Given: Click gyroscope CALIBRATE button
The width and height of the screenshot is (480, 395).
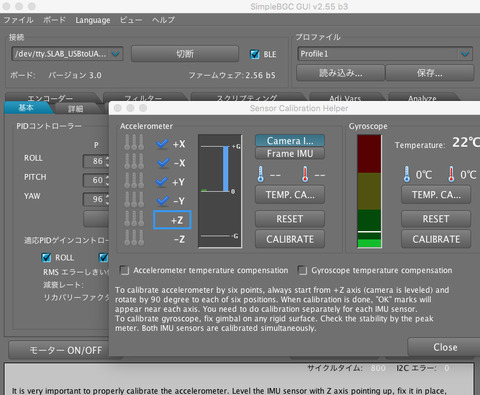Looking at the screenshot, I should [x=436, y=239].
